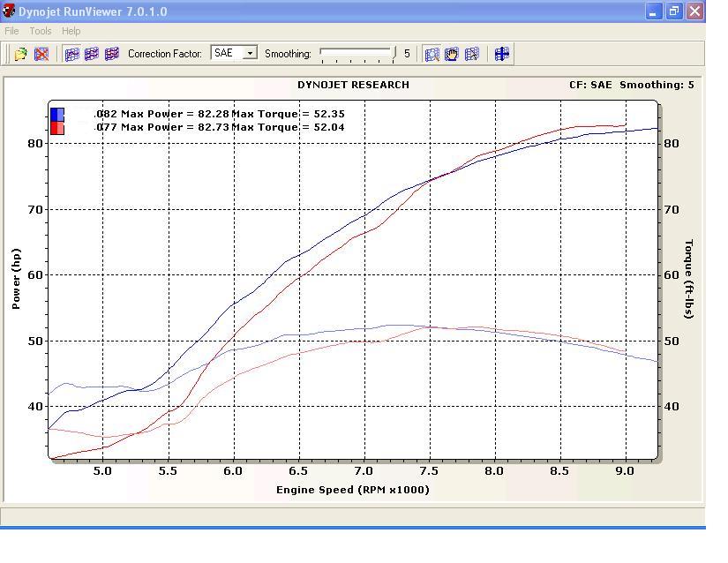This screenshot has height=563, width=728.
Task: Open a run file with the folder icon
Action: (20, 54)
